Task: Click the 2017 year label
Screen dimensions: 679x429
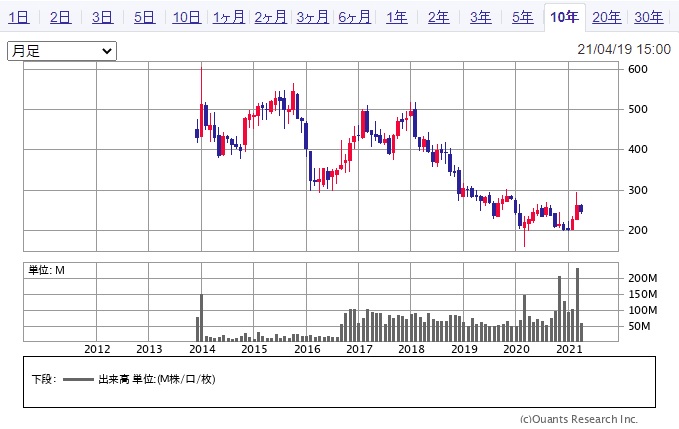Action: click(359, 349)
